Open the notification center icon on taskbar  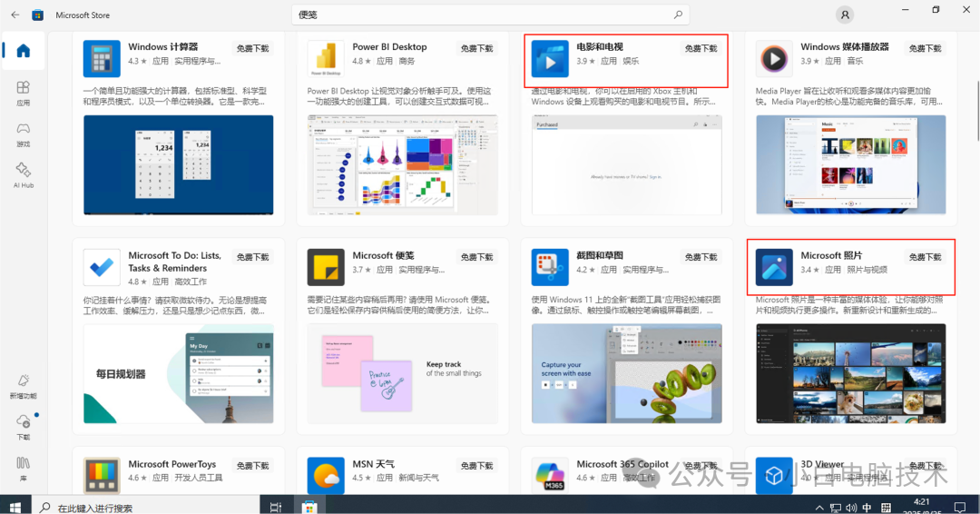959,507
